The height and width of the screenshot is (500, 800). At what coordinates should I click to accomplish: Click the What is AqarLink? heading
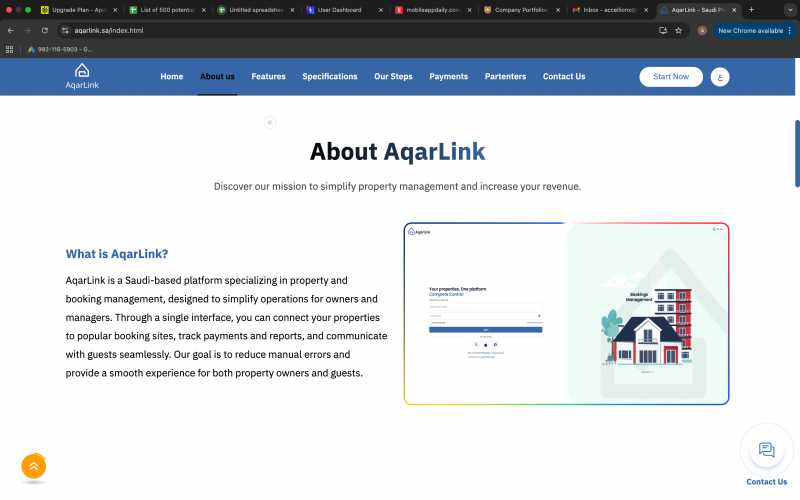point(117,254)
